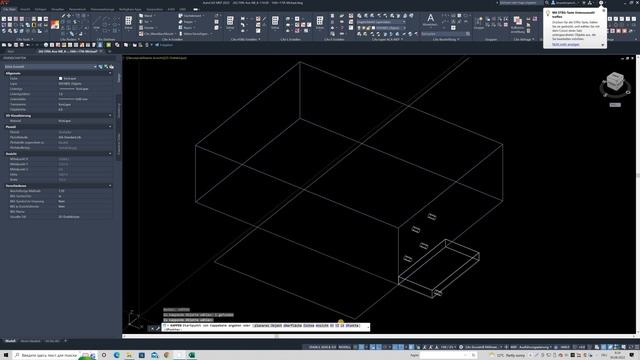640x360 pixels.
Task: Select the Dachelement tool
Action: click(x=191, y=16)
